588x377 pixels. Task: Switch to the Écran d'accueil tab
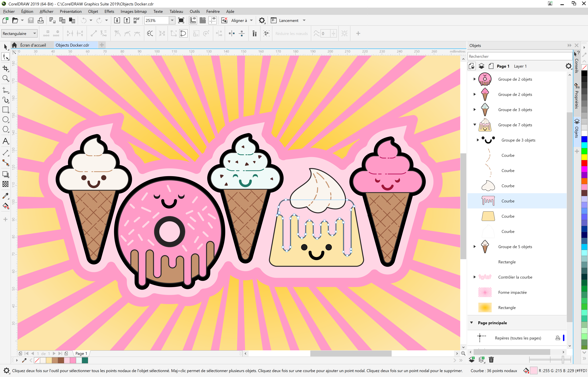[x=33, y=45]
